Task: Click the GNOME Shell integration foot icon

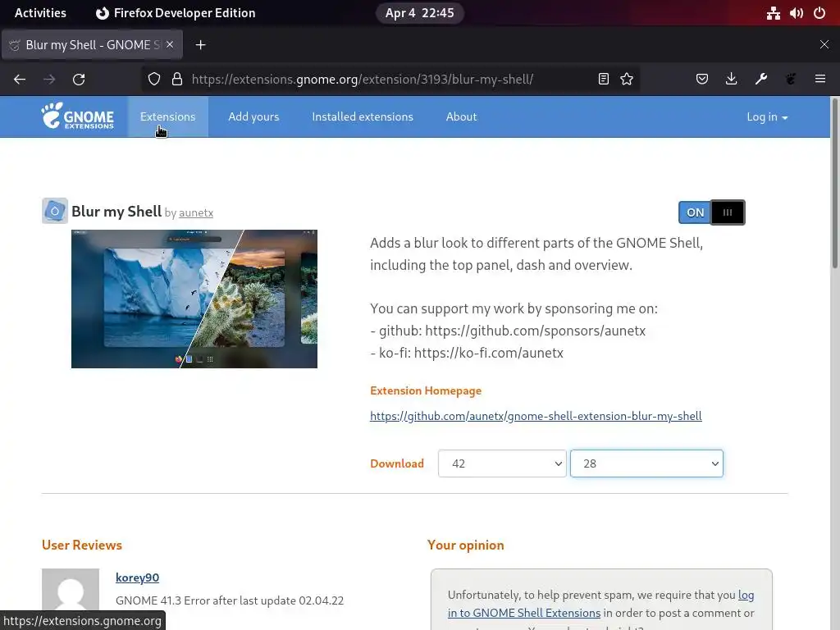Action: pyautogui.click(x=791, y=80)
